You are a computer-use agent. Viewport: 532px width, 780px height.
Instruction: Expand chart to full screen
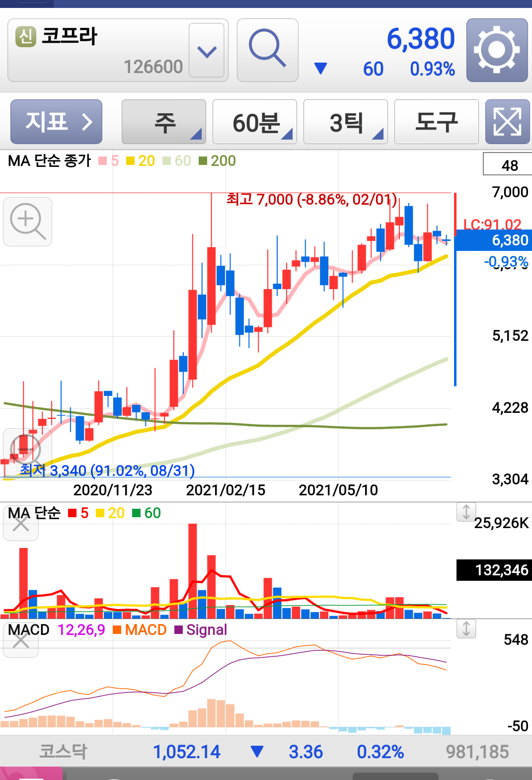(507, 122)
